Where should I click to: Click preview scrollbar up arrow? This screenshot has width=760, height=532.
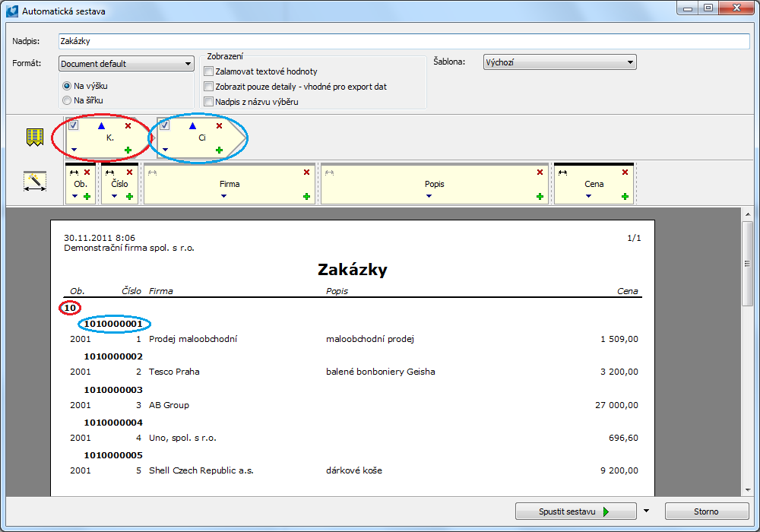pos(747,214)
